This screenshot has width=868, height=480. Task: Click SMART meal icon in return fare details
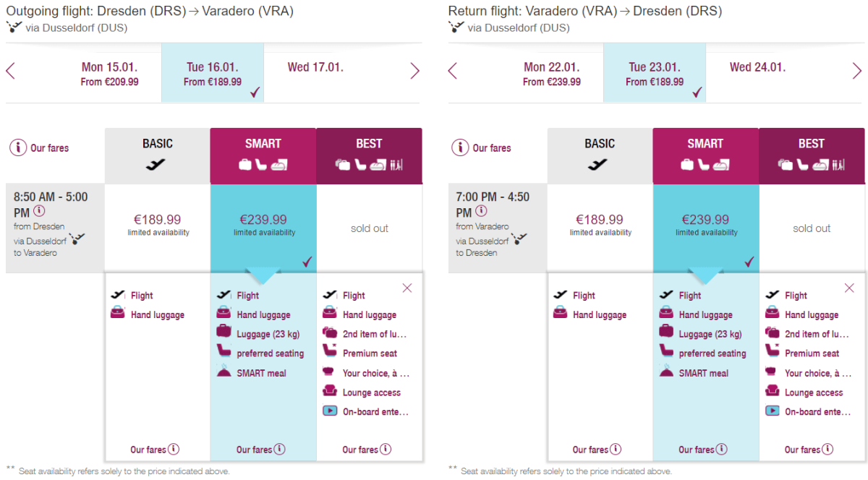click(666, 372)
